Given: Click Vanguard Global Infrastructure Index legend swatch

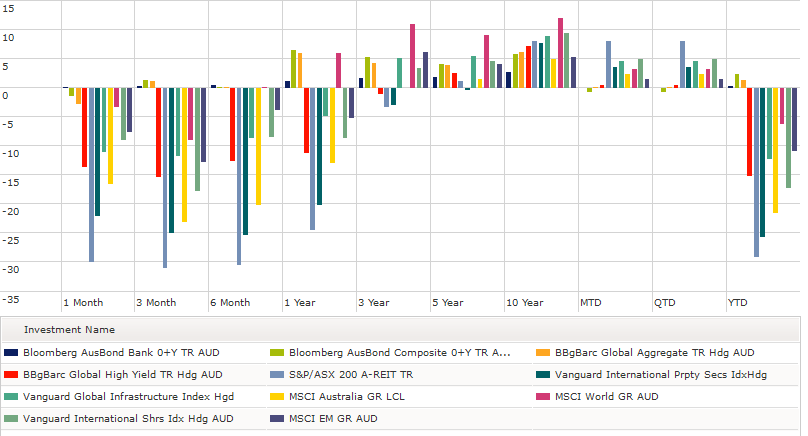Looking at the screenshot, I should [11, 397].
